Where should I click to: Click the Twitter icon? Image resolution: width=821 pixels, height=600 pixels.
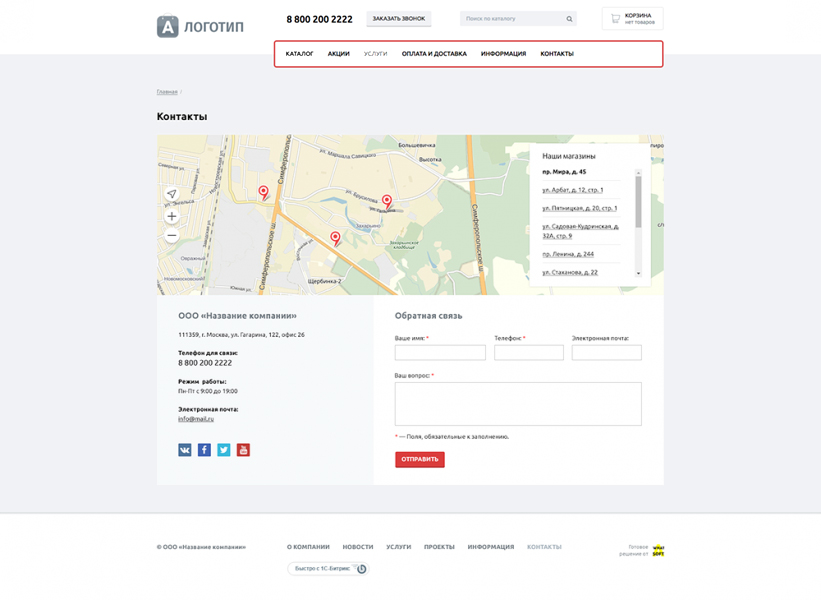[x=224, y=450]
